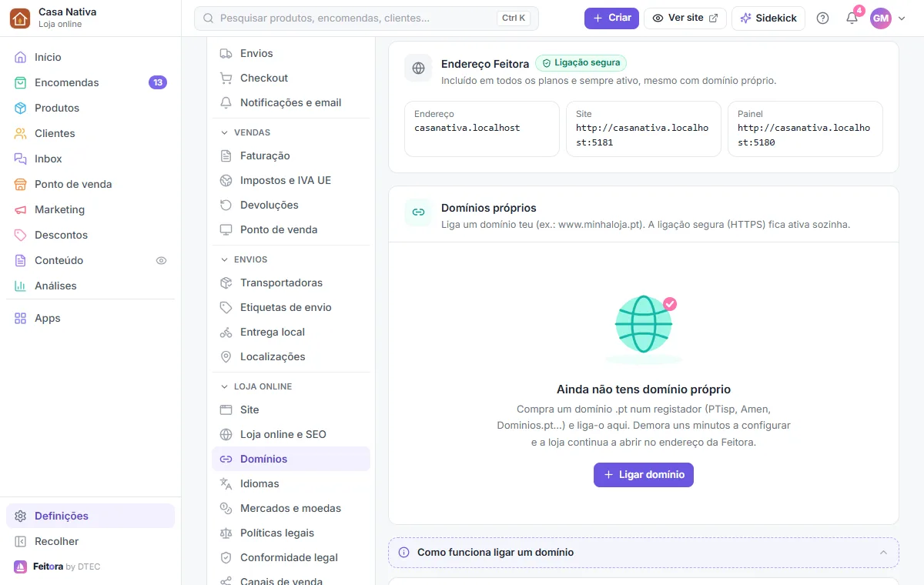
Task: Open the Devoluções settings
Action: [291, 205]
